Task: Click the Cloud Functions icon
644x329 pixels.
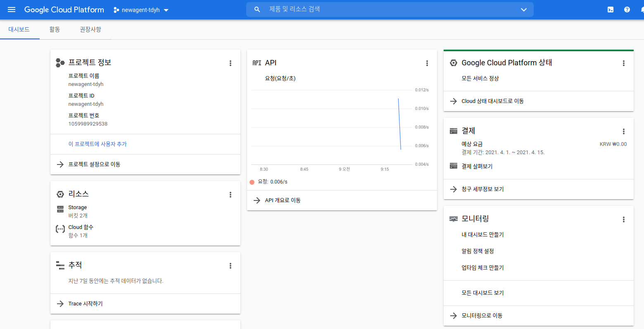Action: [x=60, y=229]
